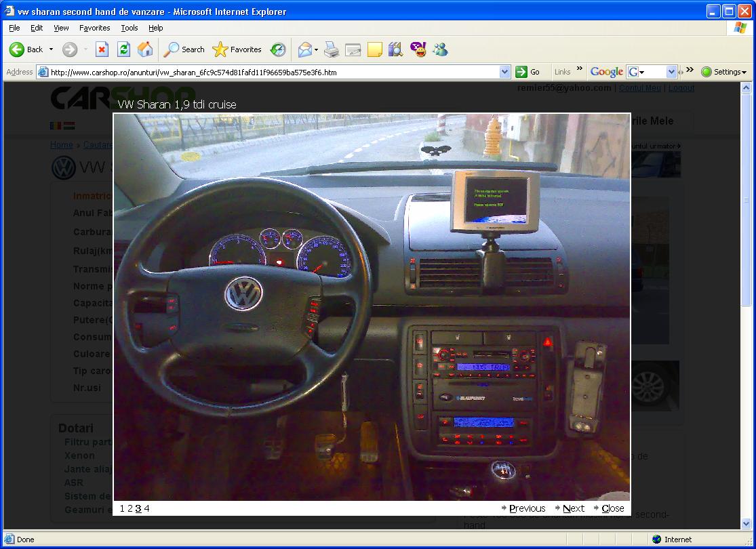Go to the Home page
The height and width of the screenshot is (549, 756).
[145, 49]
